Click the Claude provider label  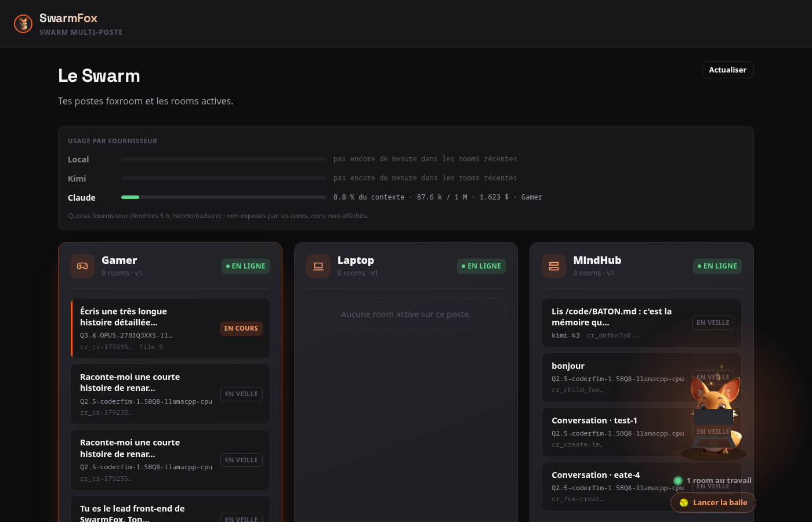point(82,198)
